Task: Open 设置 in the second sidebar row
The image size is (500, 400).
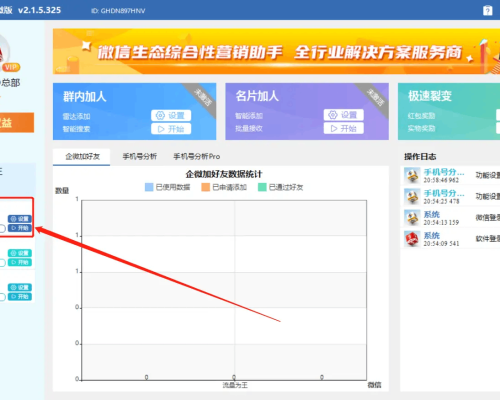Action: (x=20, y=253)
